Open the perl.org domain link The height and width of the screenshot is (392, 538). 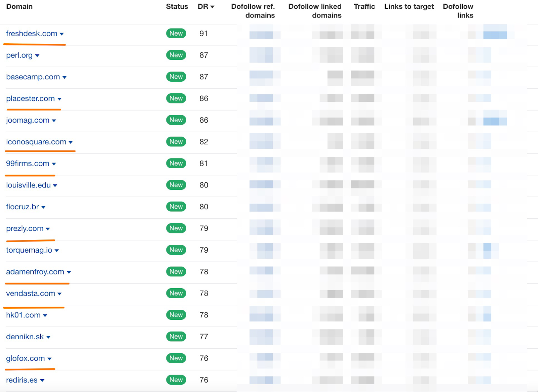click(x=19, y=55)
